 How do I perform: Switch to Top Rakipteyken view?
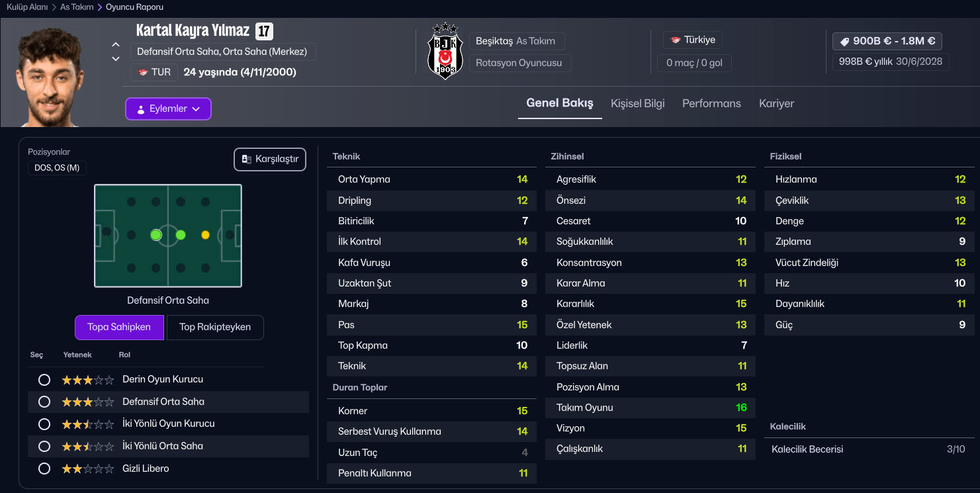[215, 327]
